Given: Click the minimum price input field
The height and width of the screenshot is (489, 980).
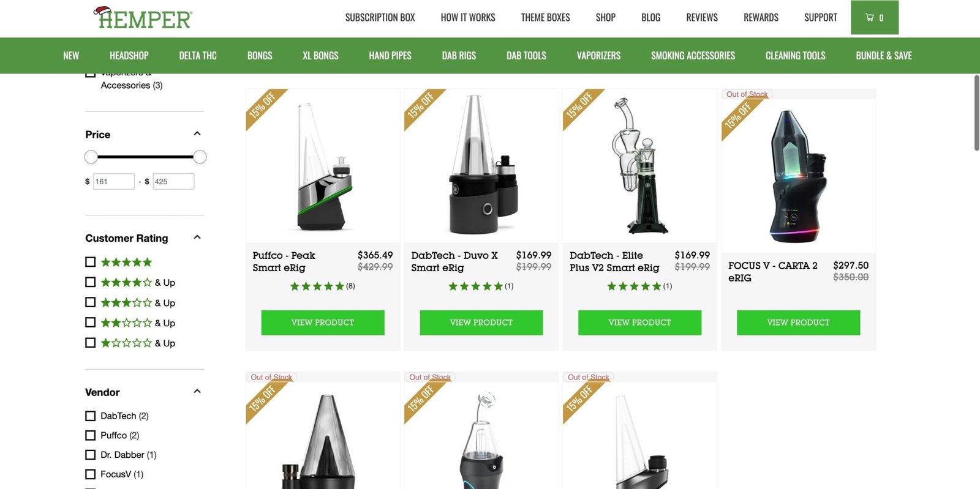Looking at the screenshot, I should click(x=113, y=181).
